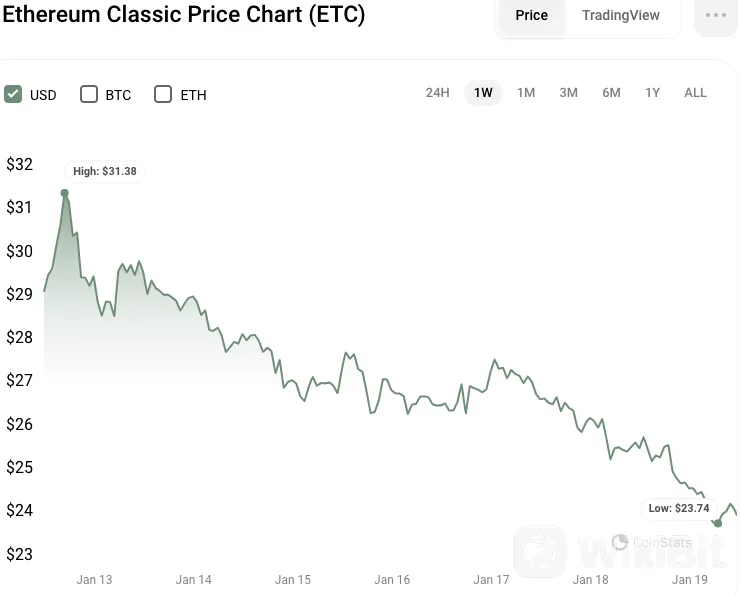The width and height of the screenshot is (741, 597).
Task: Enable the ETH currency checkbox
Action: 163,94
